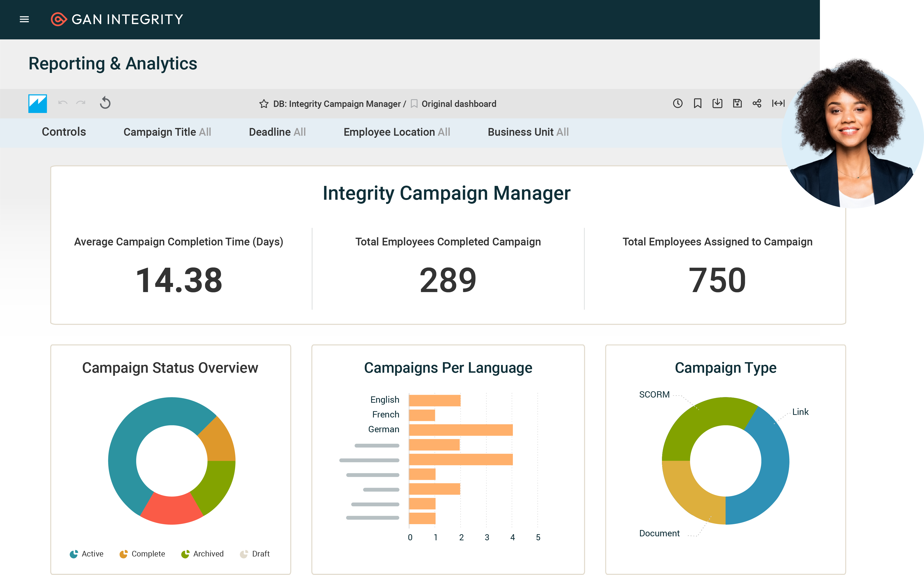Click Original dashboard breadcrumb
This screenshot has height=575, width=924.
[459, 104]
